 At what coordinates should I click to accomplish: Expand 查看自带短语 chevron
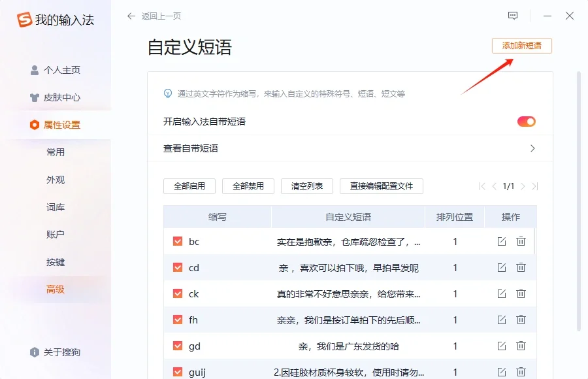[x=532, y=148]
